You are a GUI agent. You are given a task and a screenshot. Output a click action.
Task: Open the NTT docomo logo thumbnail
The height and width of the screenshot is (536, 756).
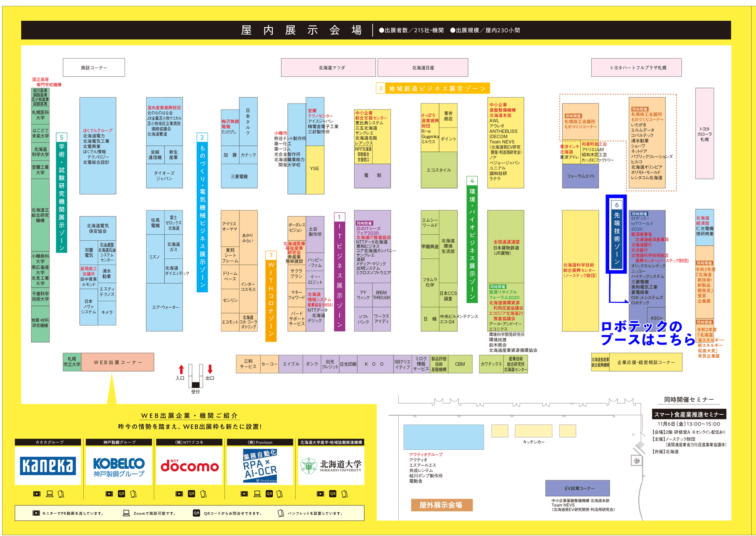pyautogui.click(x=189, y=466)
